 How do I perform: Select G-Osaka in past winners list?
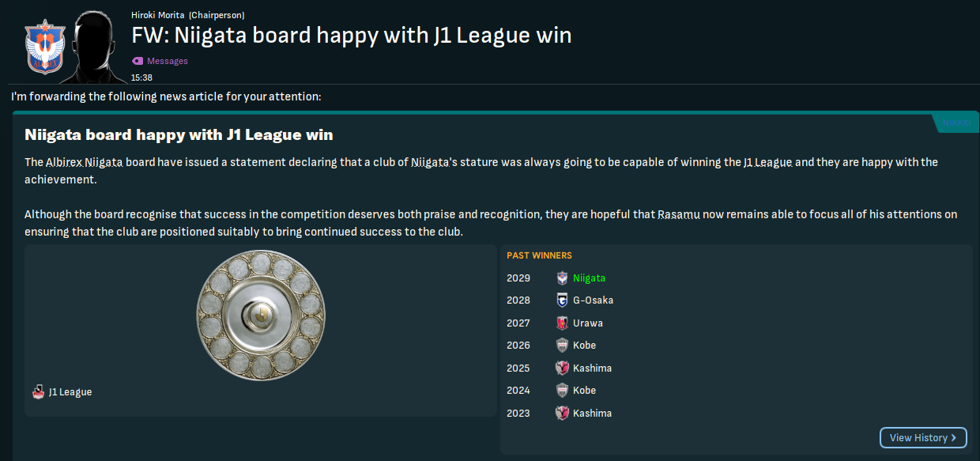coord(593,300)
